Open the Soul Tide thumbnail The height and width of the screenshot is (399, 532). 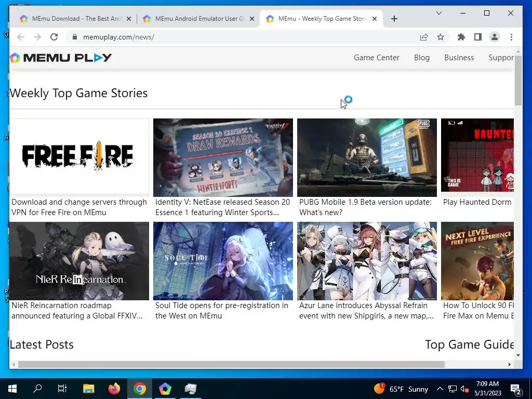coord(223,261)
